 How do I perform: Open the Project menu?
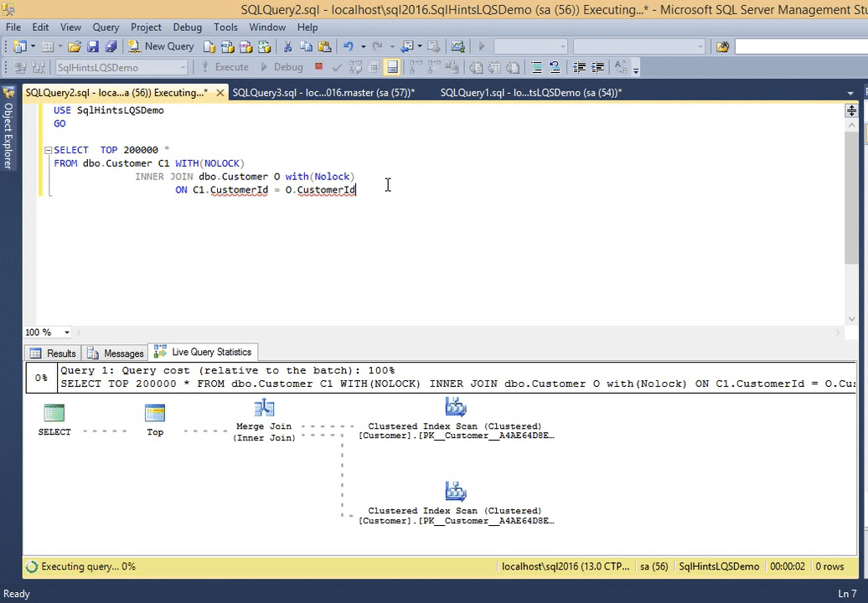pos(146,27)
